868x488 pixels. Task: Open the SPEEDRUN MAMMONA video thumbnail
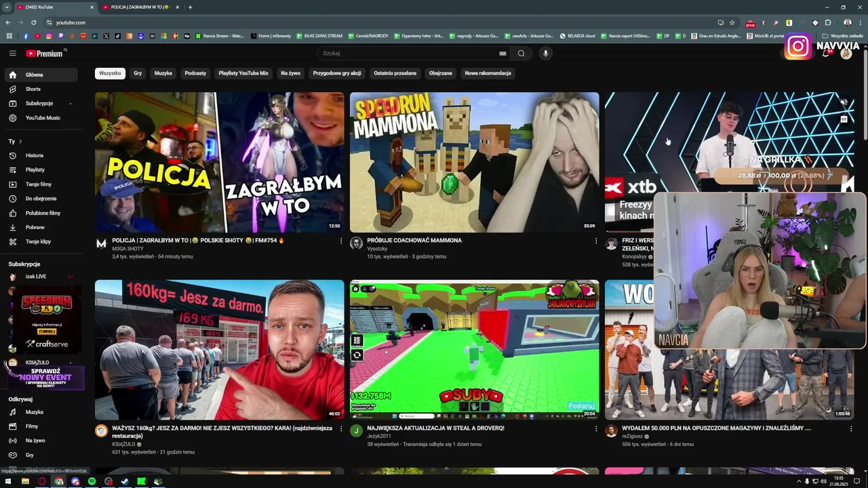click(x=474, y=162)
